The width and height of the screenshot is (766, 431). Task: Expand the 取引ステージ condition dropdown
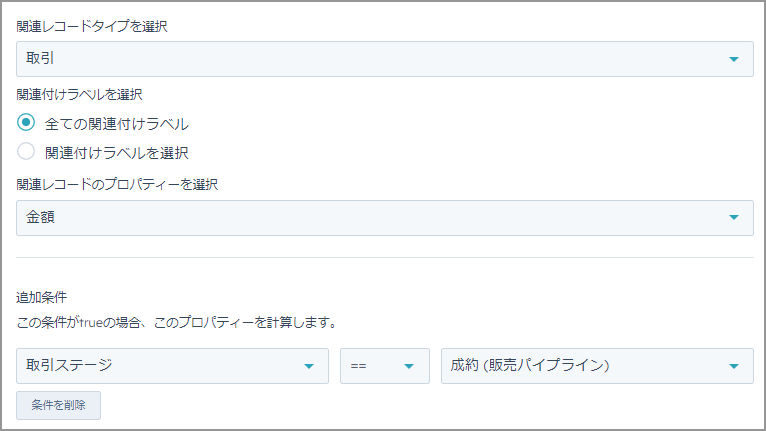pos(172,366)
